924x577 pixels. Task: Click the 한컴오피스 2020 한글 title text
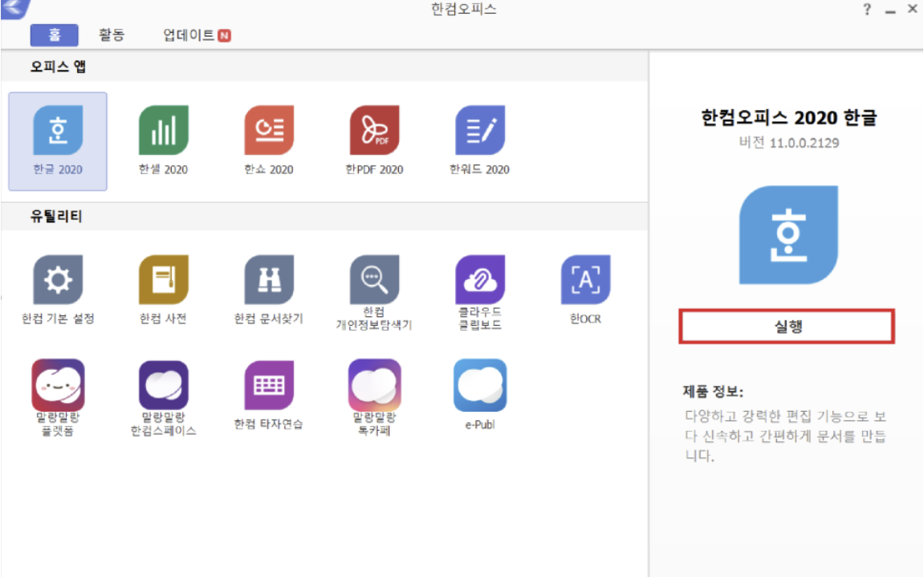(x=788, y=117)
